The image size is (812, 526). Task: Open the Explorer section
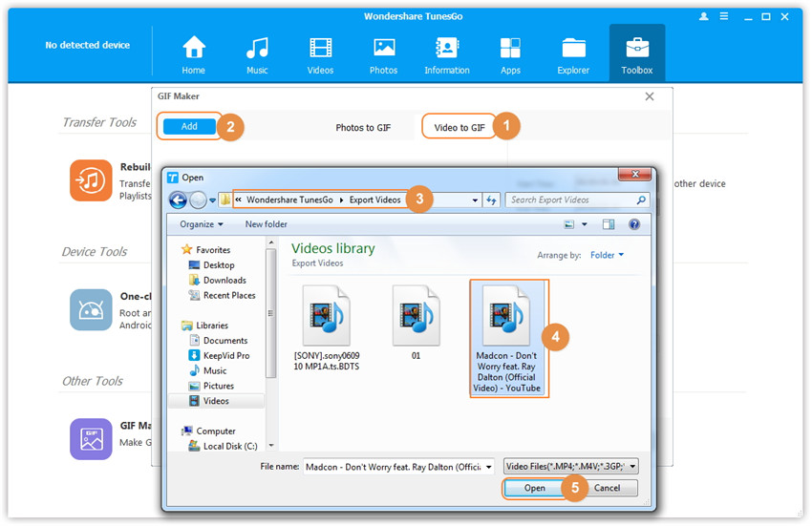573,54
